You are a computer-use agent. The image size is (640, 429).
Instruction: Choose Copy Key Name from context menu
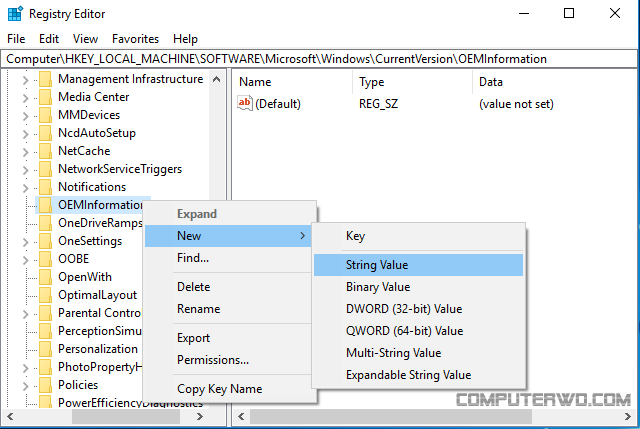pos(231,389)
